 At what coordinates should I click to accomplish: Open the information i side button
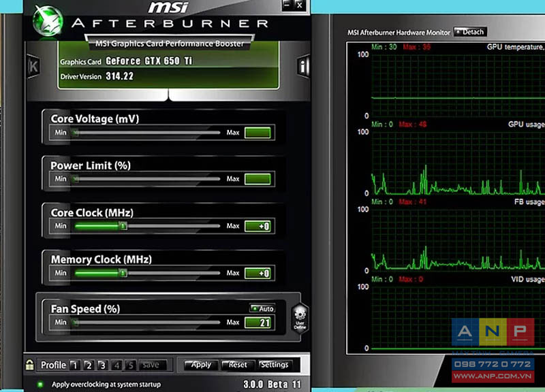point(303,66)
